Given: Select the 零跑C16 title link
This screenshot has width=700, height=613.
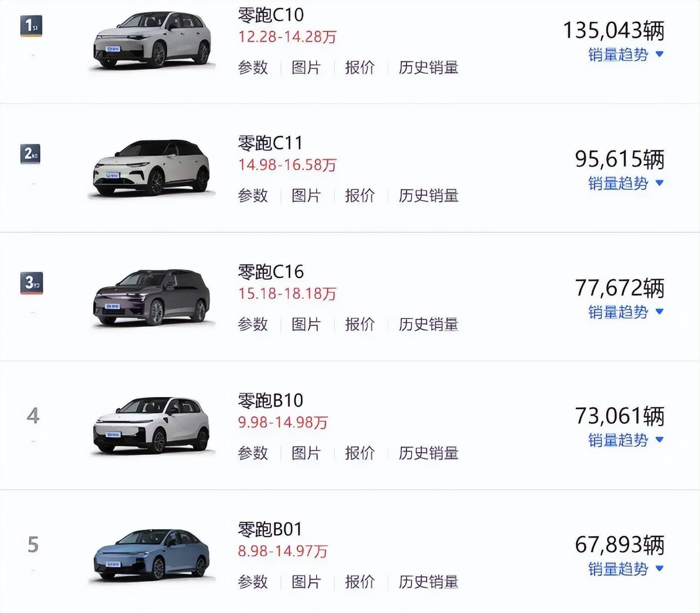Looking at the screenshot, I should (271, 272).
